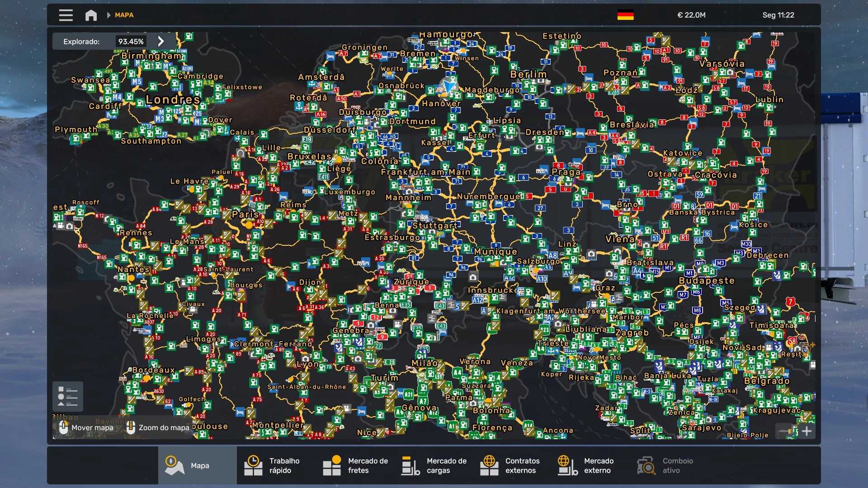
Task: Open Mercado de cargas tab
Action: point(433,465)
